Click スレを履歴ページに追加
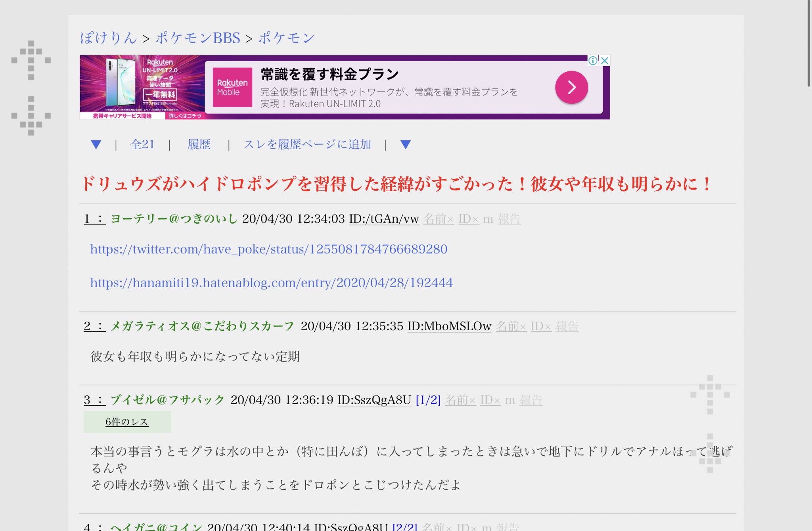The width and height of the screenshot is (812, 531). tap(307, 144)
